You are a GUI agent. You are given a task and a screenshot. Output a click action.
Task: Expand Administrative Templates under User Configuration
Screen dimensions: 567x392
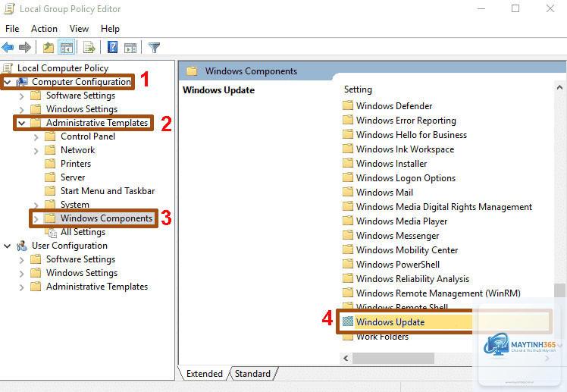click(22, 287)
